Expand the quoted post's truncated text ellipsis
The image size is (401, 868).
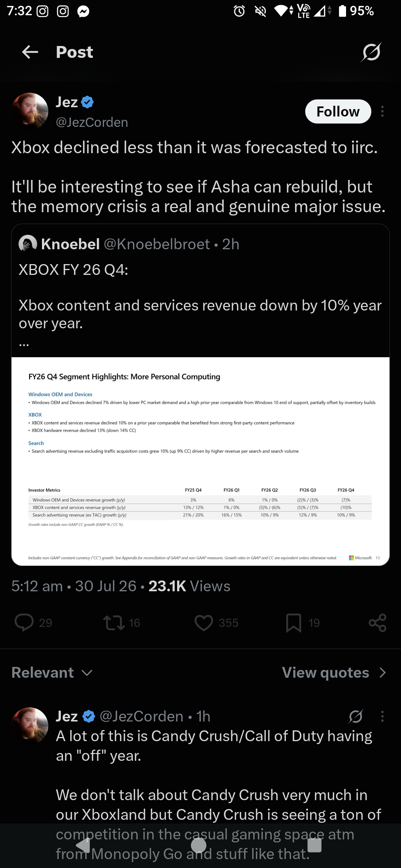(x=24, y=345)
